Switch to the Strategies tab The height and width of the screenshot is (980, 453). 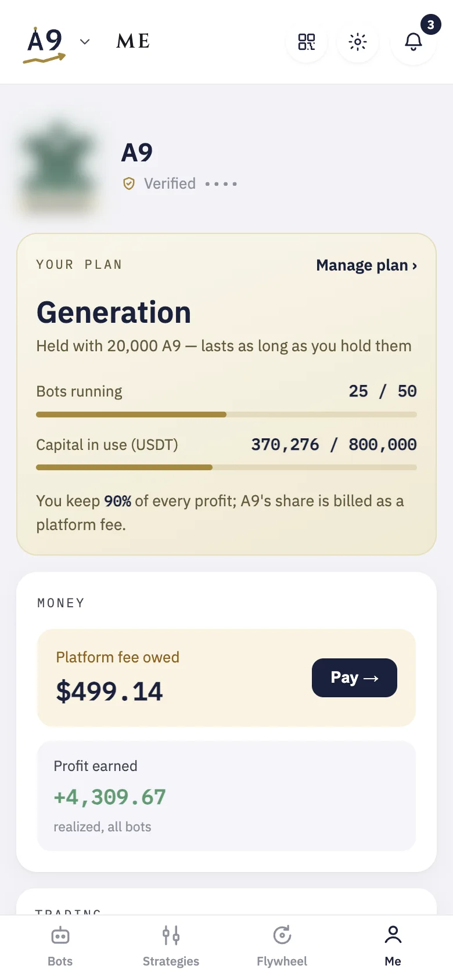[171, 946]
